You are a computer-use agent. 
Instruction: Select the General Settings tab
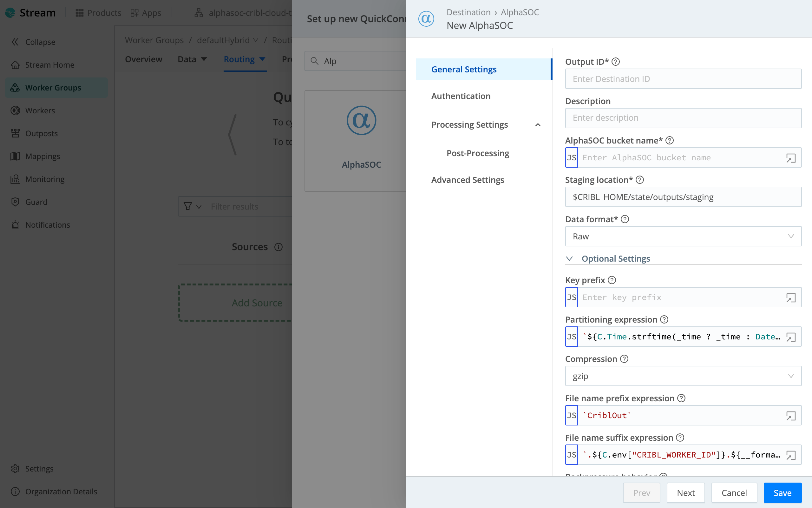[483, 69]
